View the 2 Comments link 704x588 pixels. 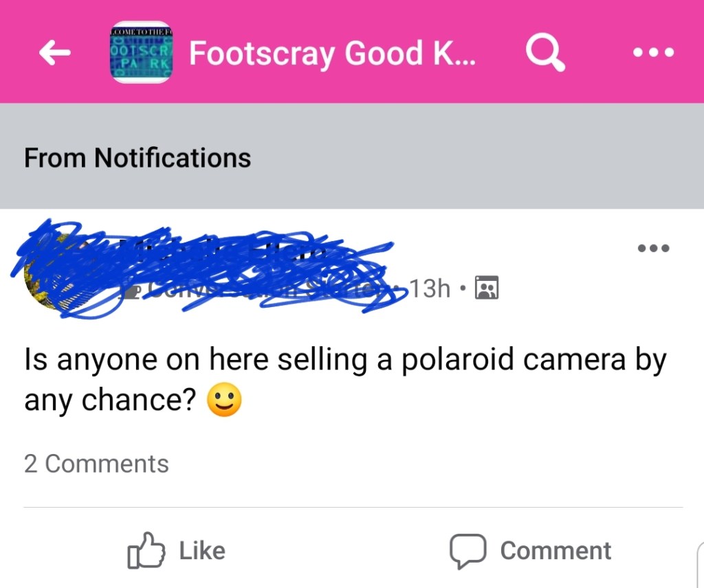point(96,464)
